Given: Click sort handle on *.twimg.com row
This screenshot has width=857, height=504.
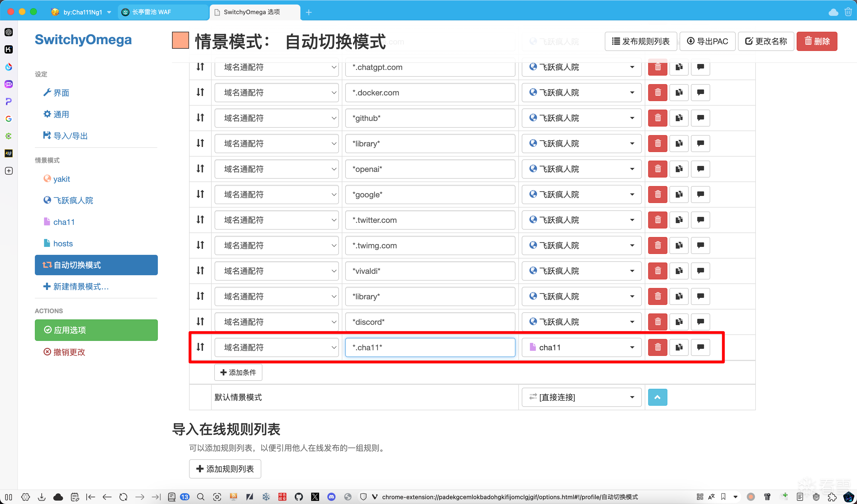Looking at the screenshot, I should (200, 245).
